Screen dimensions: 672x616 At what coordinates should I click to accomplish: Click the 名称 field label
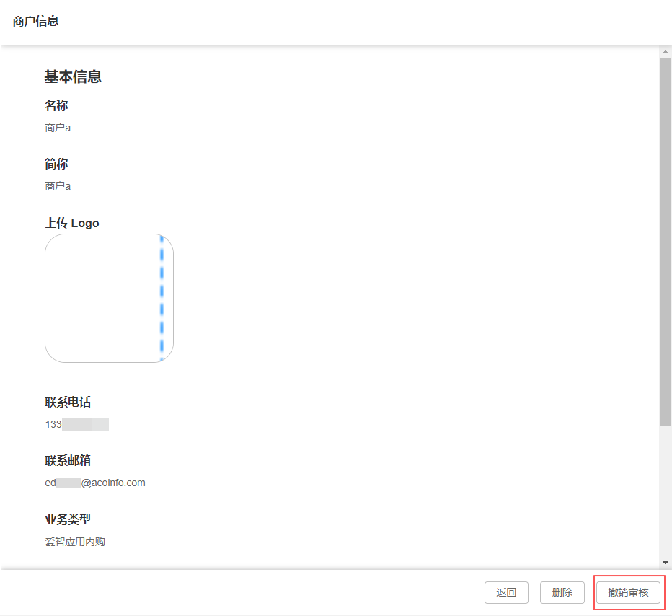[x=56, y=105]
